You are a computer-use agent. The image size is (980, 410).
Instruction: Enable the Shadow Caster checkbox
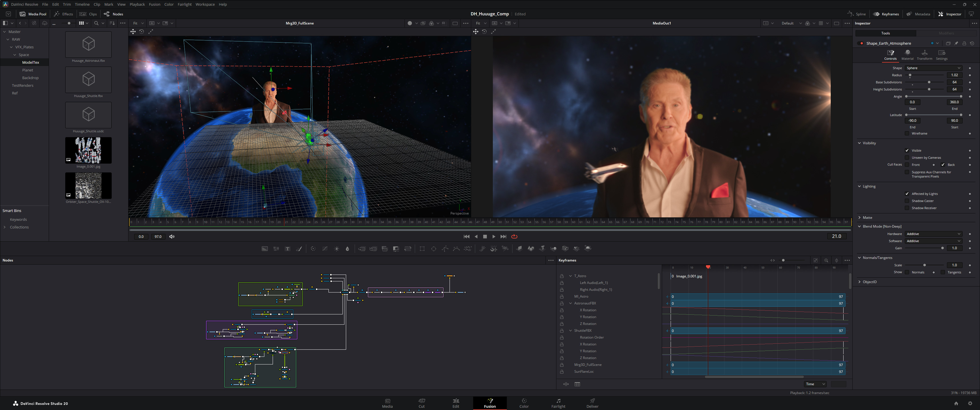907,201
